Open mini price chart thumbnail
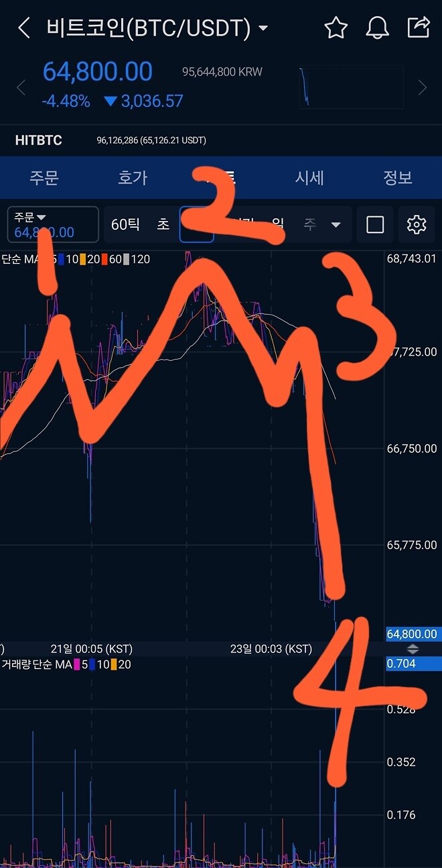The image size is (442, 868). point(352,86)
